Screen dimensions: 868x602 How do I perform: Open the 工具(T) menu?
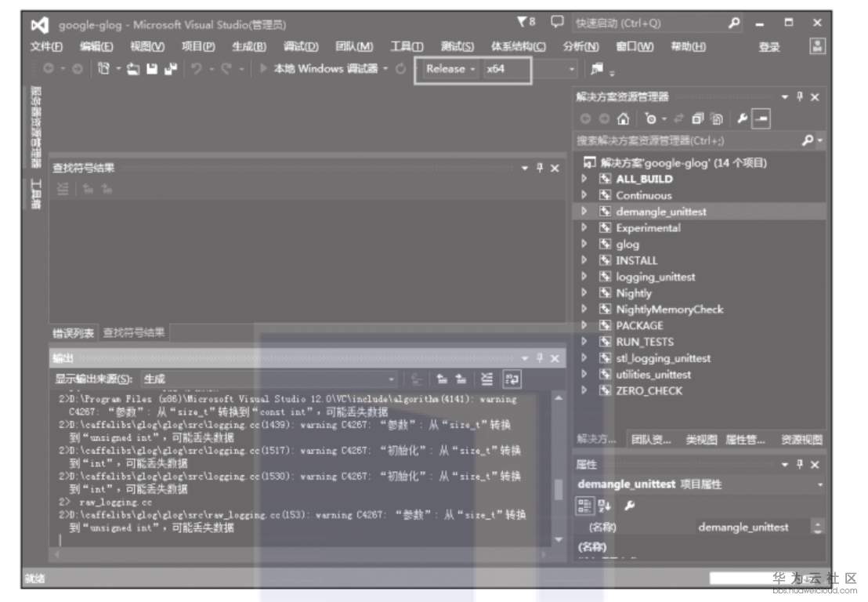(407, 46)
